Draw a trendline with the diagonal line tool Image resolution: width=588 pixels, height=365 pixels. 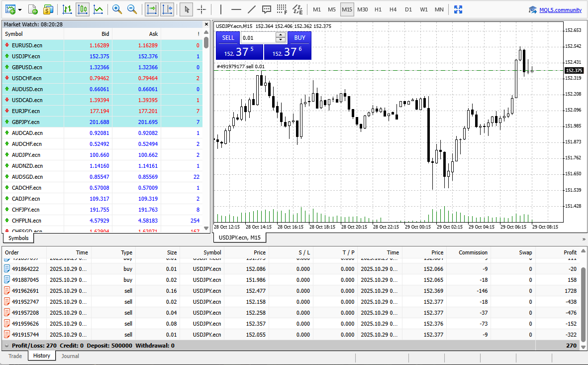point(252,9)
